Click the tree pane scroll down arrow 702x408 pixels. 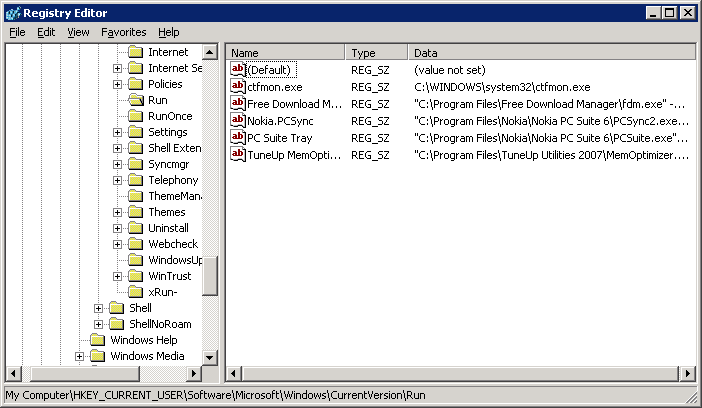click(210, 357)
